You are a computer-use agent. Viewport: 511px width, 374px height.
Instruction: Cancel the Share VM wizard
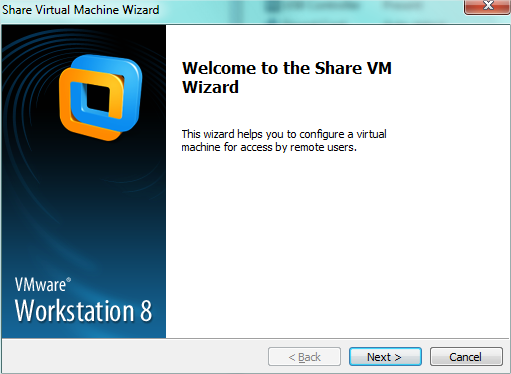466,357
